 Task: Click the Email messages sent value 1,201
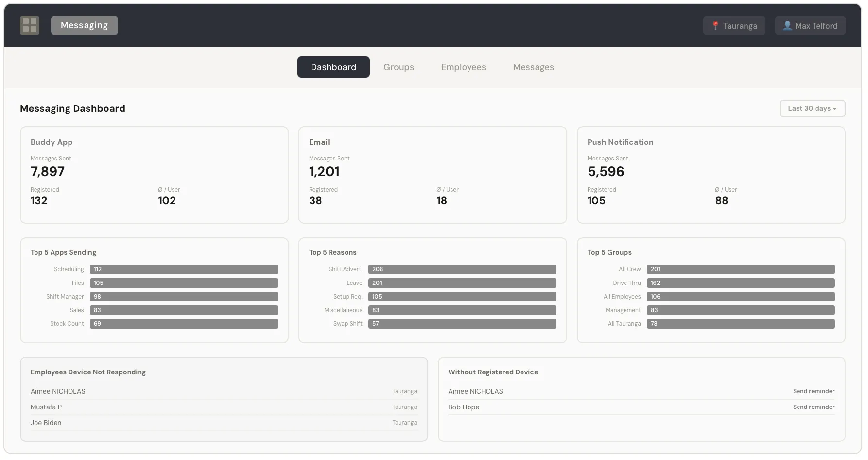coord(324,172)
